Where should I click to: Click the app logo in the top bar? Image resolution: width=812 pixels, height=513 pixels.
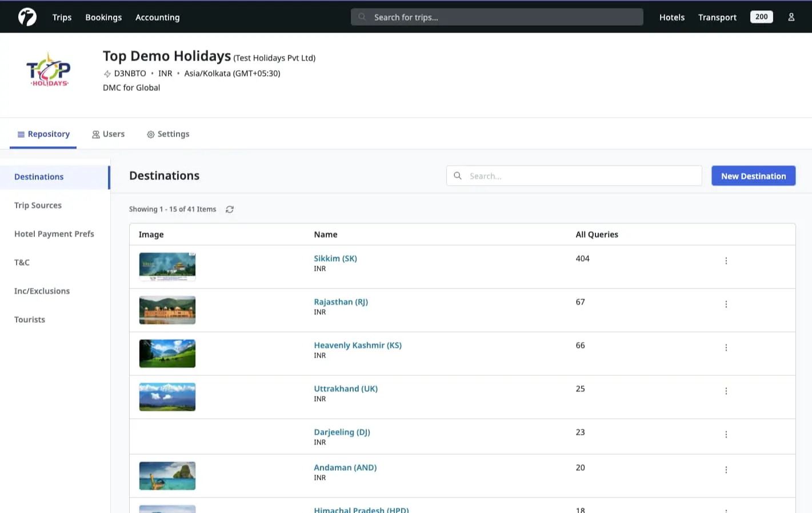[27, 17]
